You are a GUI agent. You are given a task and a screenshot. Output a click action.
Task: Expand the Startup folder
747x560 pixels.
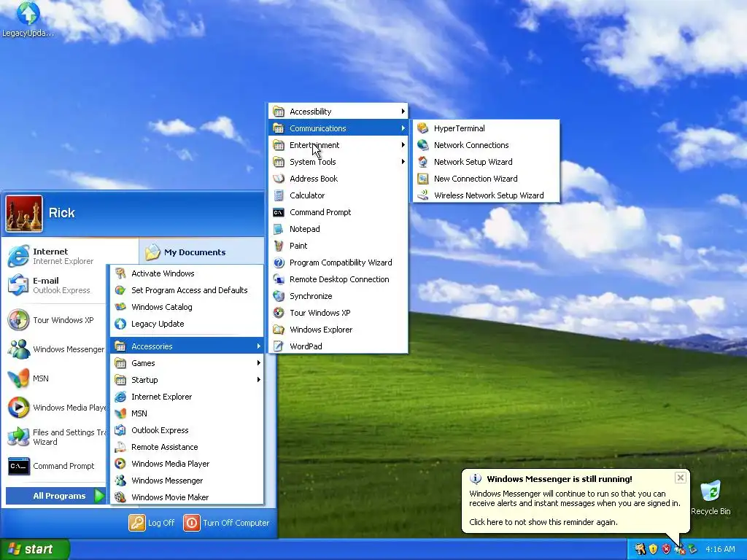187,379
